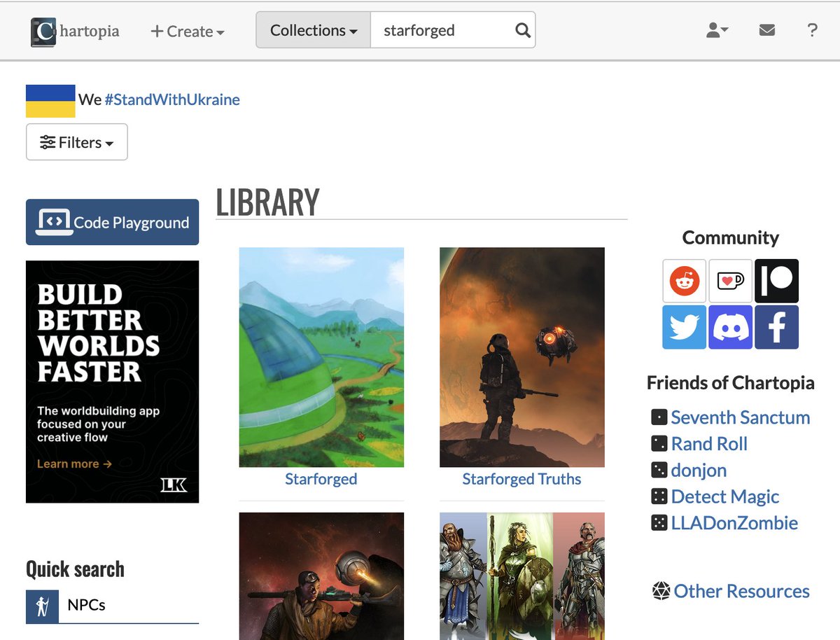
Task: Click the magnifying glass search icon
Action: [x=523, y=30]
